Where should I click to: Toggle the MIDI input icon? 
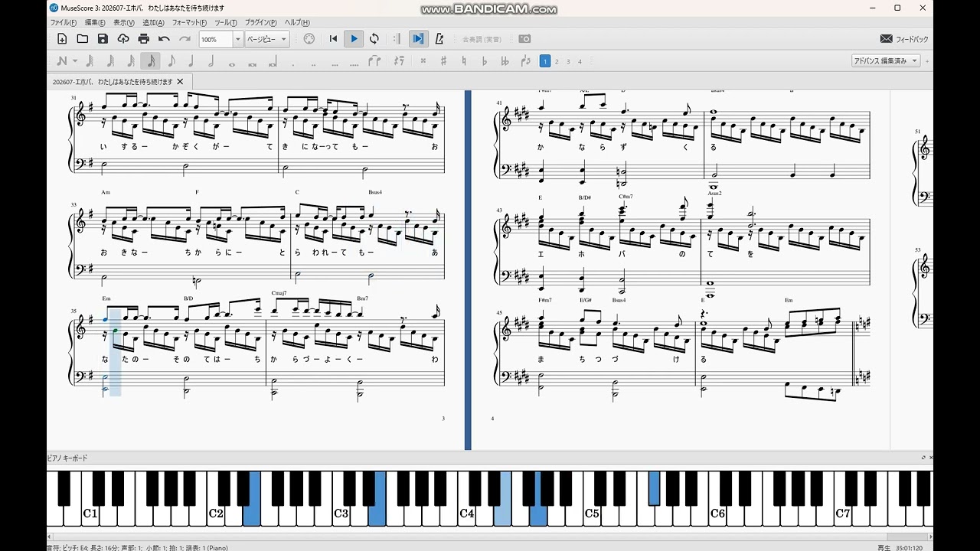[x=309, y=39]
